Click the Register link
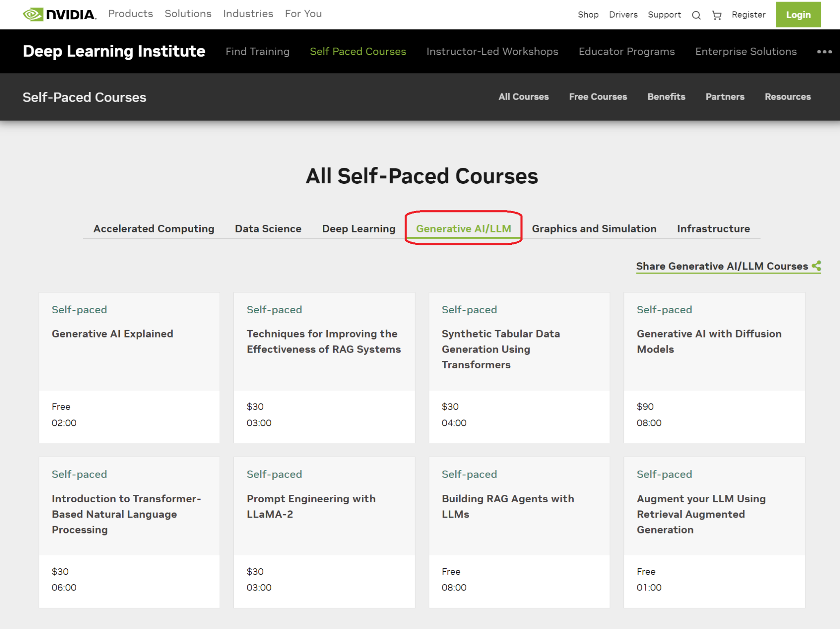 (749, 15)
